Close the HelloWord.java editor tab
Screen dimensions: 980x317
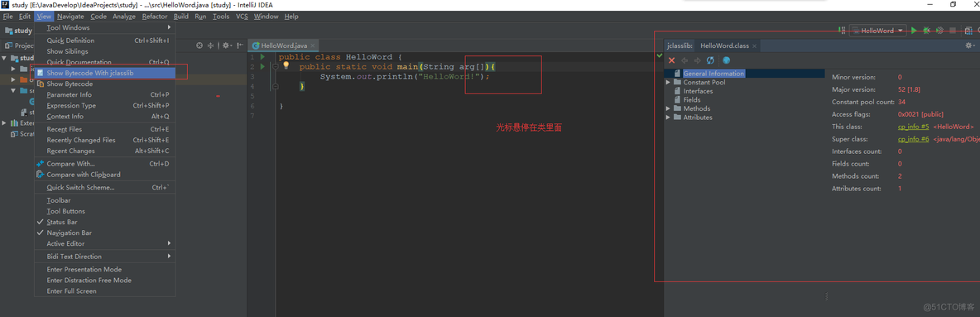[313, 46]
